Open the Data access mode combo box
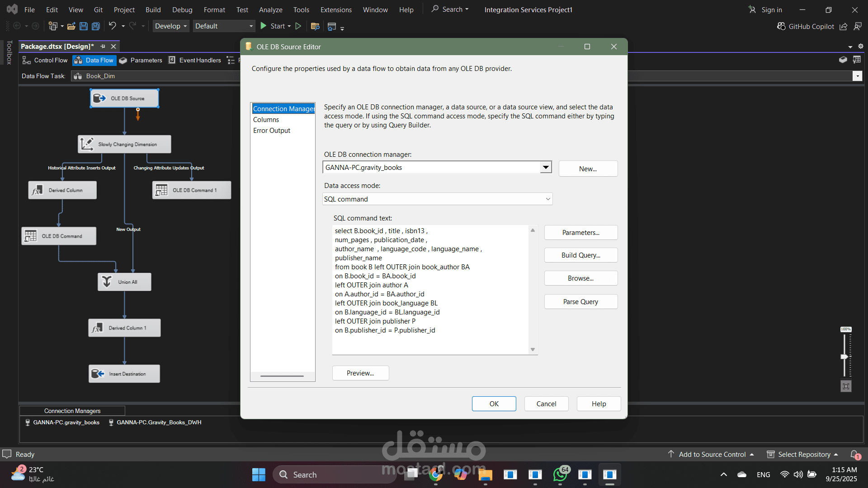Image resolution: width=868 pixels, height=488 pixels. pyautogui.click(x=437, y=199)
